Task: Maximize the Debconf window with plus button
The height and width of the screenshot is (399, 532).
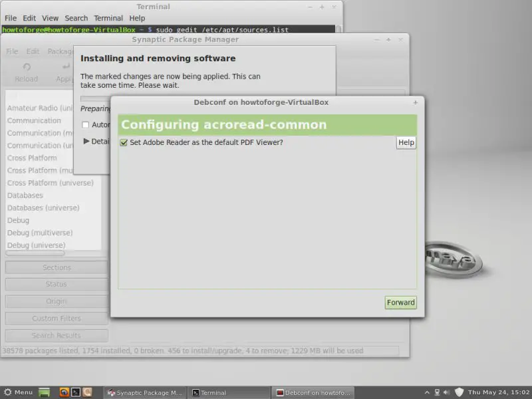Action: click(x=415, y=102)
